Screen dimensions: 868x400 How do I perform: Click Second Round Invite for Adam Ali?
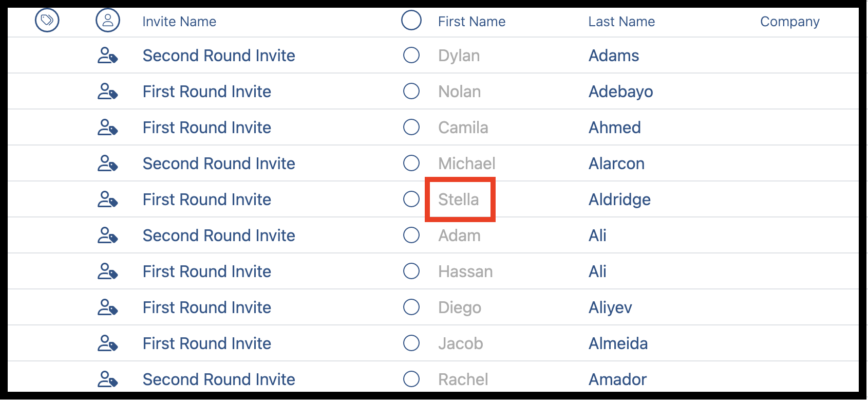tap(219, 235)
